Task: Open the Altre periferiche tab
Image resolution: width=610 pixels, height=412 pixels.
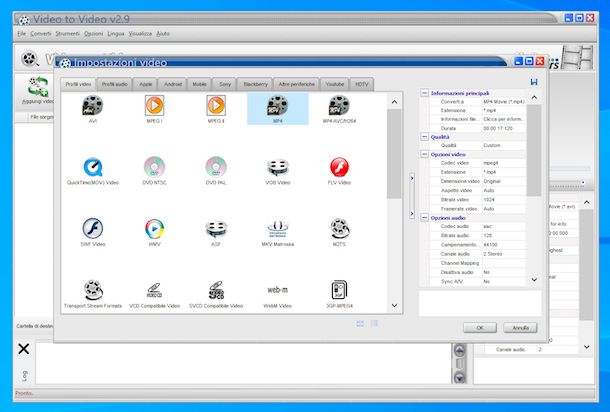Action: (x=296, y=84)
